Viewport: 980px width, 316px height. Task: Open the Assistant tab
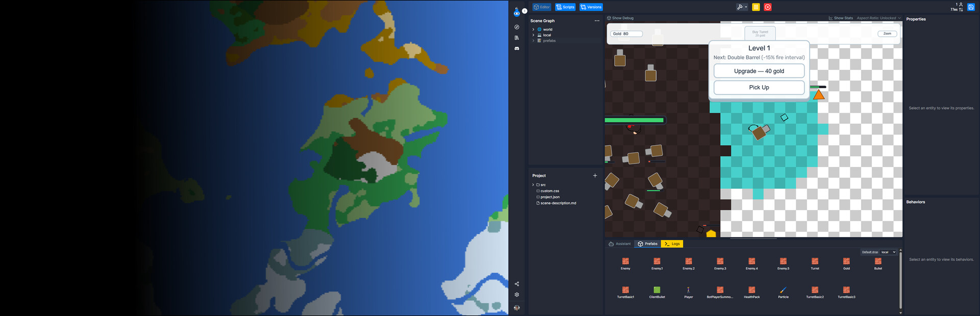620,244
